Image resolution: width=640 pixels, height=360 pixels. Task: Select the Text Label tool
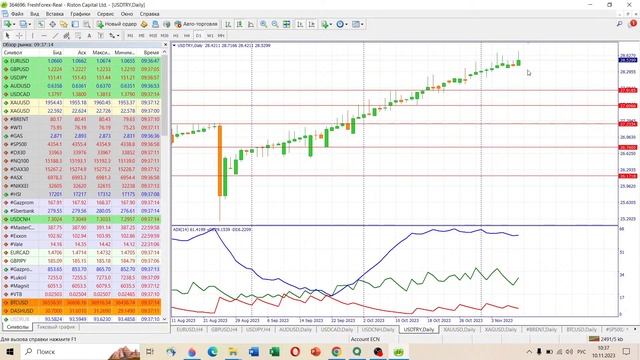[x=101, y=36]
